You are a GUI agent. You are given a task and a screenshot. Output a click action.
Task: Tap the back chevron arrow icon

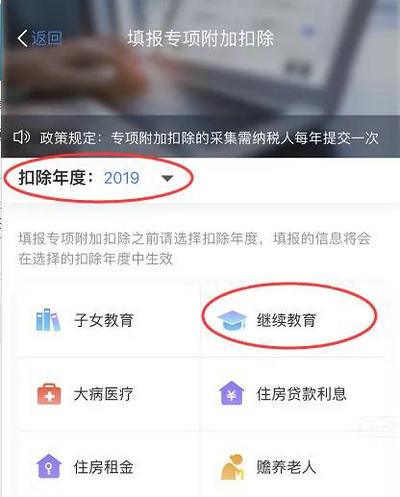(x=22, y=38)
